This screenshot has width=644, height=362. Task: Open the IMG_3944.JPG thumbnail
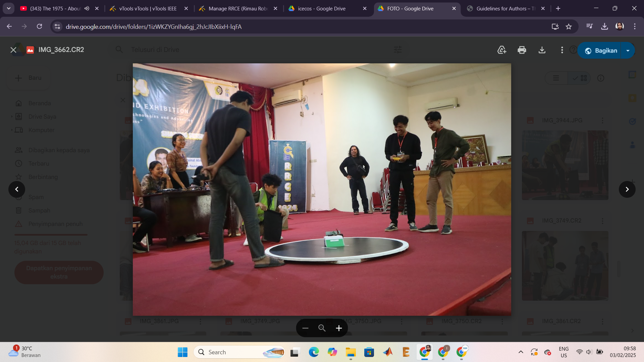click(x=565, y=165)
